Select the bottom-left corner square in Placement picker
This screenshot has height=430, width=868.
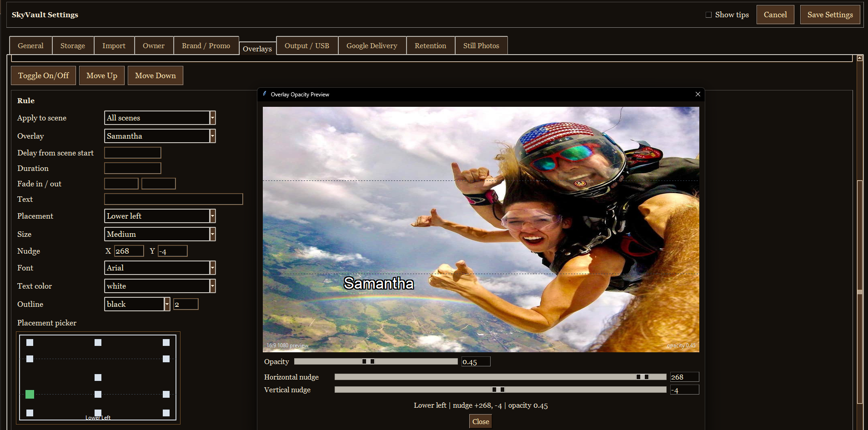pyautogui.click(x=30, y=413)
